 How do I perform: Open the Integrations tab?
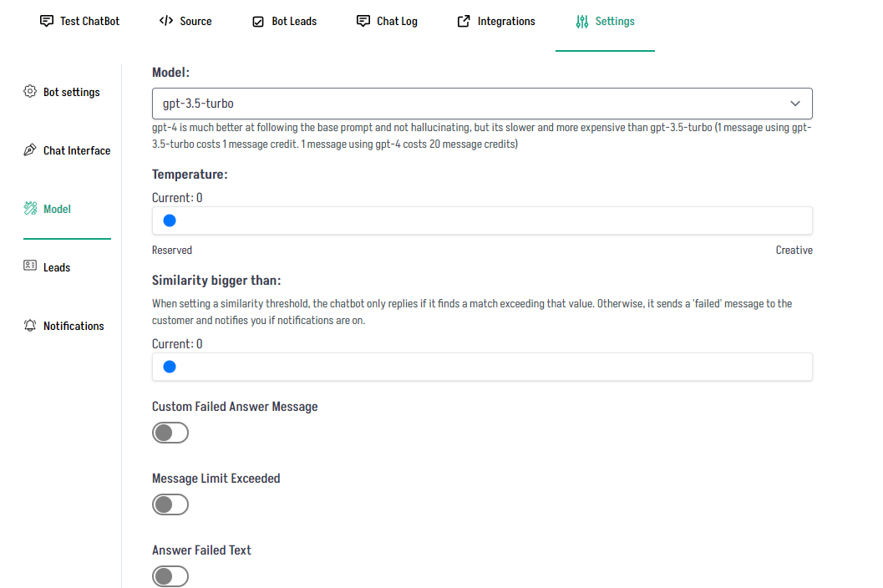(x=505, y=22)
